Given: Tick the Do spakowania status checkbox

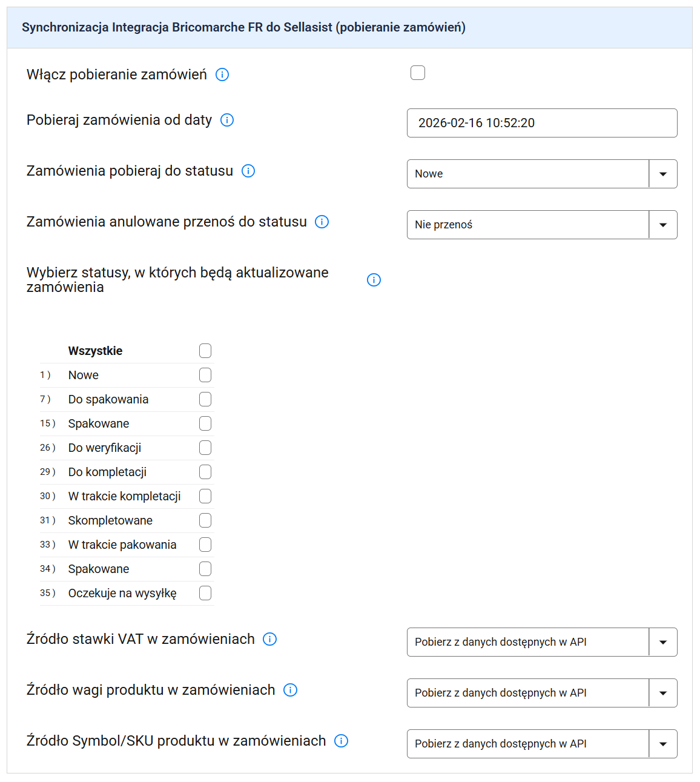Looking at the screenshot, I should pos(205,399).
